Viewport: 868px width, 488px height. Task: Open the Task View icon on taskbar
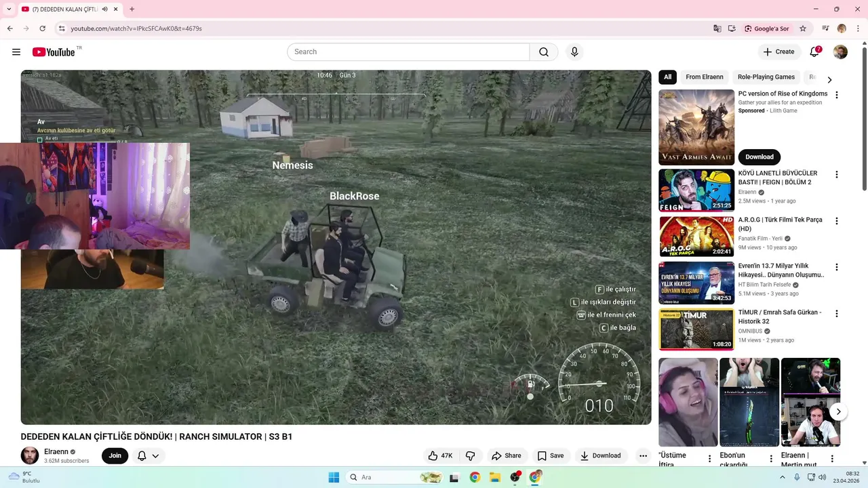[454, 477]
